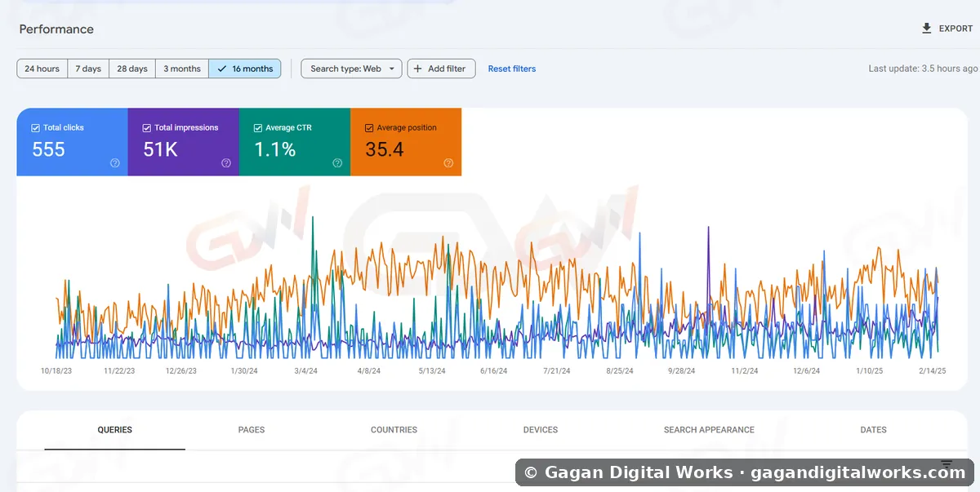Click the 6/16/24 date axis label
980x492 pixels.
pos(493,370)
